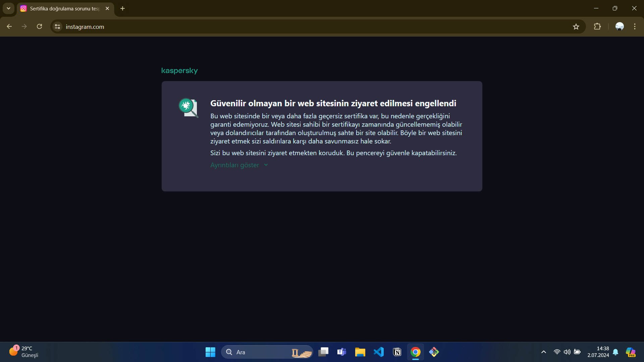Close the Instagram certificate tab
Viewport: 644px width, 362px height.
107,8
